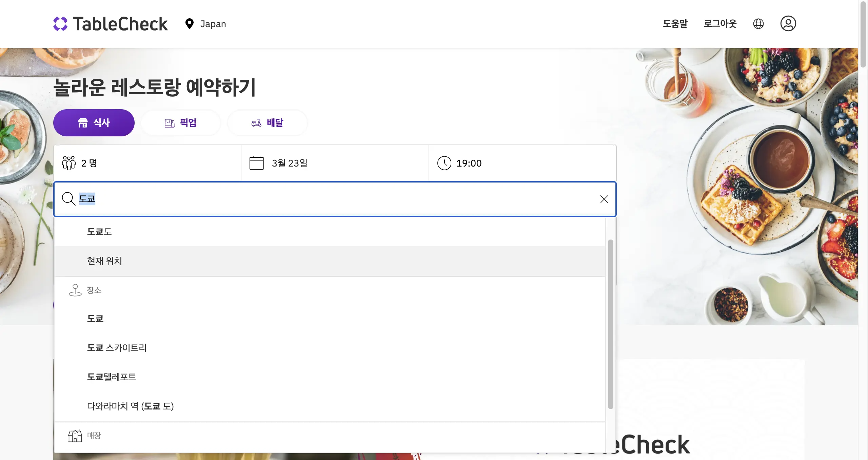Open the date selector showing 3월 23일

coord(334,163)
